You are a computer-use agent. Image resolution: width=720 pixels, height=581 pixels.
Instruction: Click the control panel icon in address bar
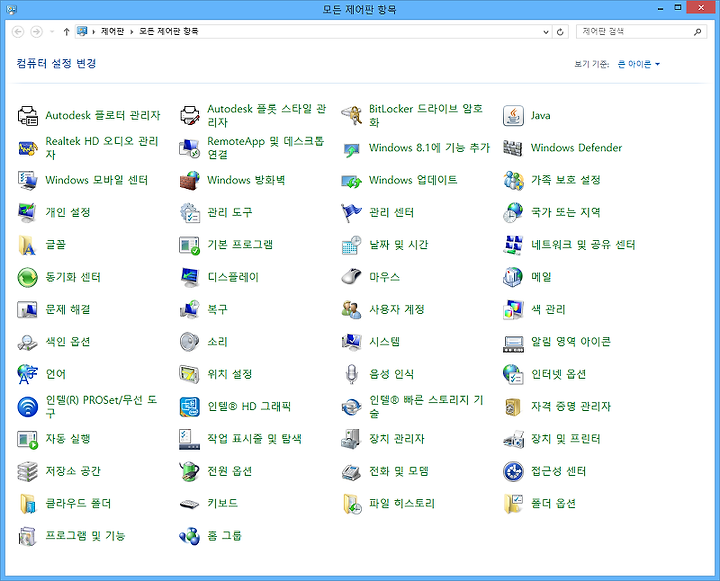coord(82,31)
